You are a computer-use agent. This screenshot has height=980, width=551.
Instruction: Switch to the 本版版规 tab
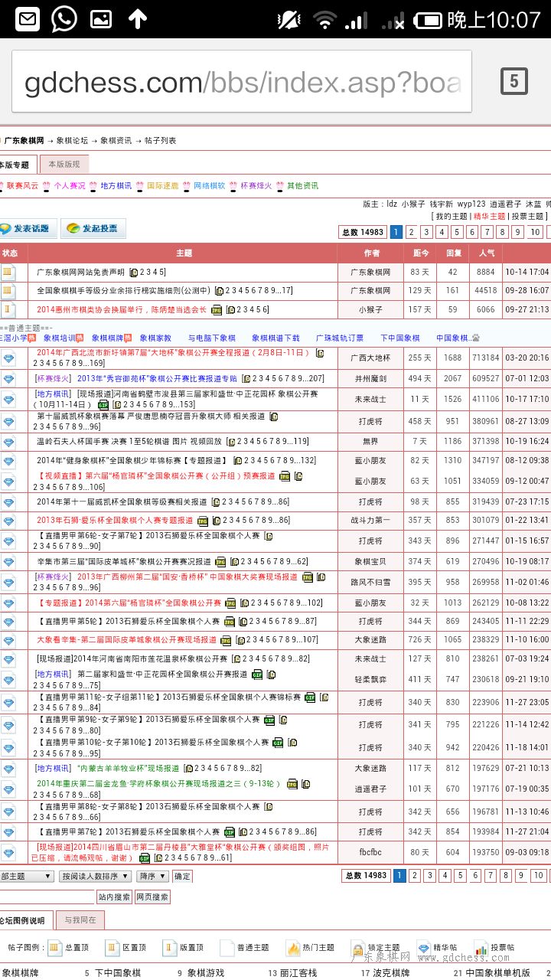[x=64, y=165]
